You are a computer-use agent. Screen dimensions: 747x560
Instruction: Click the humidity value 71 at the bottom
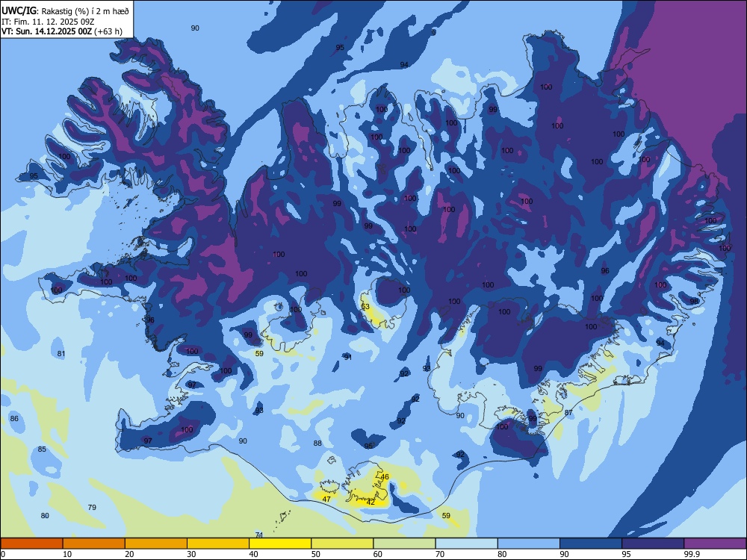[259, 535]
